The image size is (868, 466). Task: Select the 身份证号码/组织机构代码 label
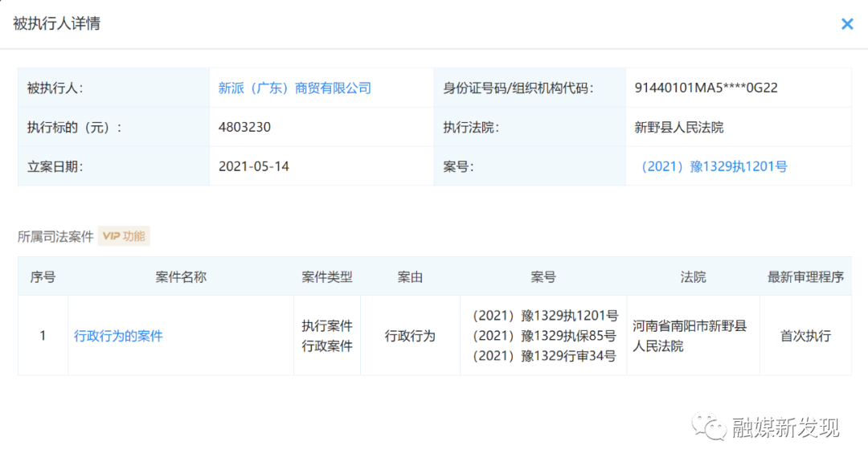pos(518,88)
